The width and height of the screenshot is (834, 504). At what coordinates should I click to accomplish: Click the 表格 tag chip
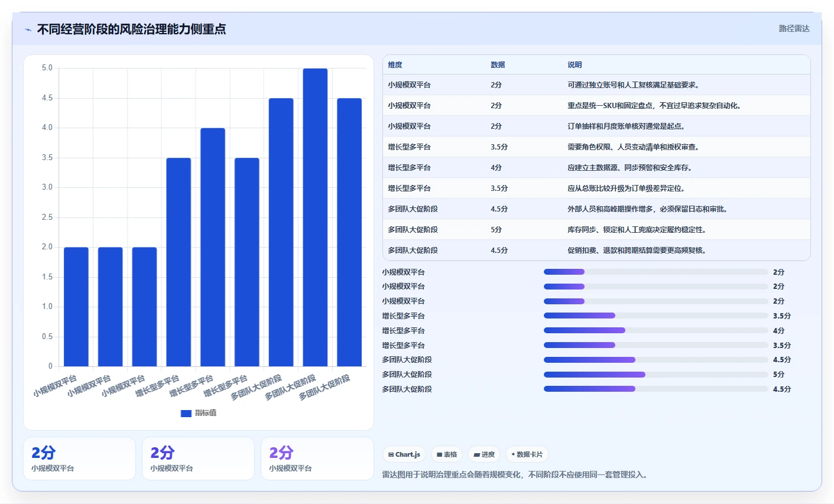click(x=447, y=454)
